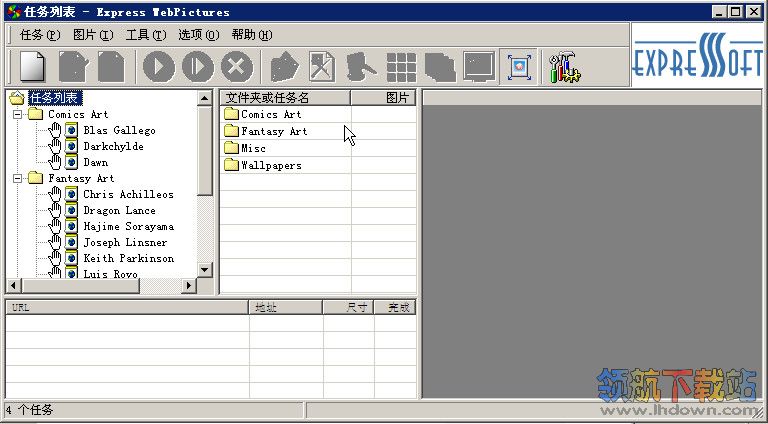
Task: Click the tree panel scroll down arrow
Action: (205, 269)
